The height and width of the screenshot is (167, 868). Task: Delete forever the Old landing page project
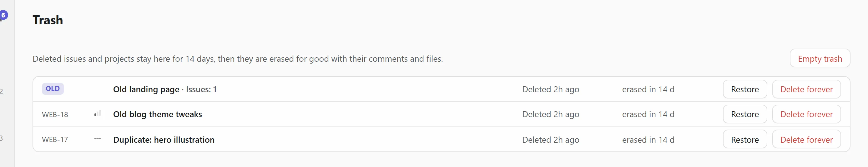806,89
